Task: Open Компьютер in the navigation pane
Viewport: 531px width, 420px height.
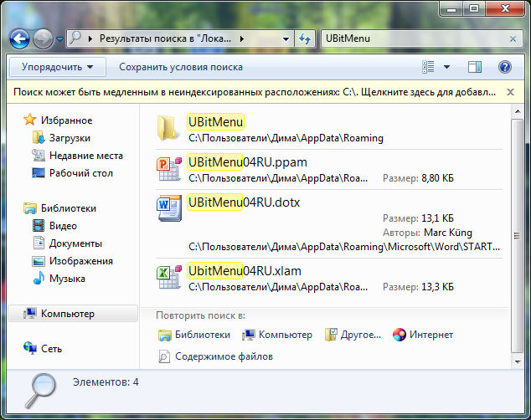Action: click(67, 314)
